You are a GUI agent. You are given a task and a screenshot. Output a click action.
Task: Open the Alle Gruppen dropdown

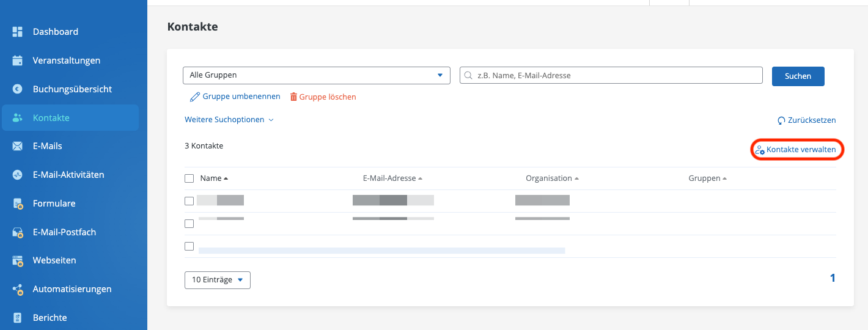click(316, 75)
